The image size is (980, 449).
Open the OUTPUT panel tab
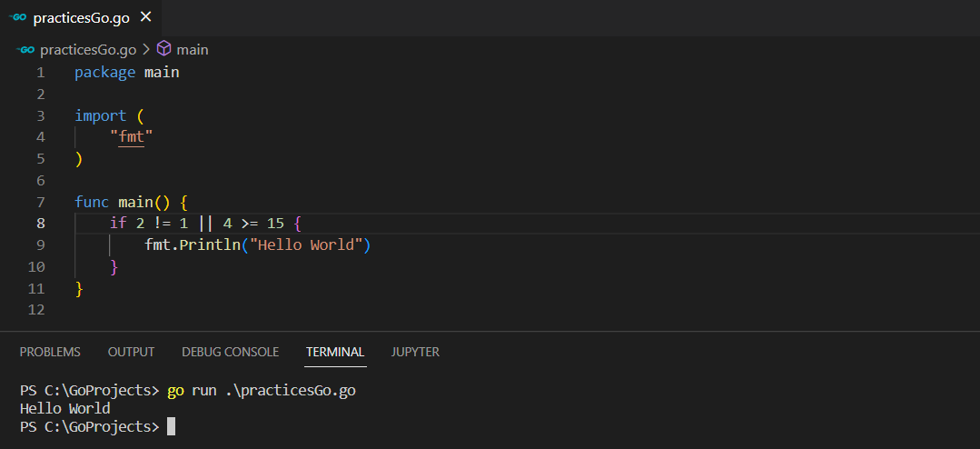131,352
